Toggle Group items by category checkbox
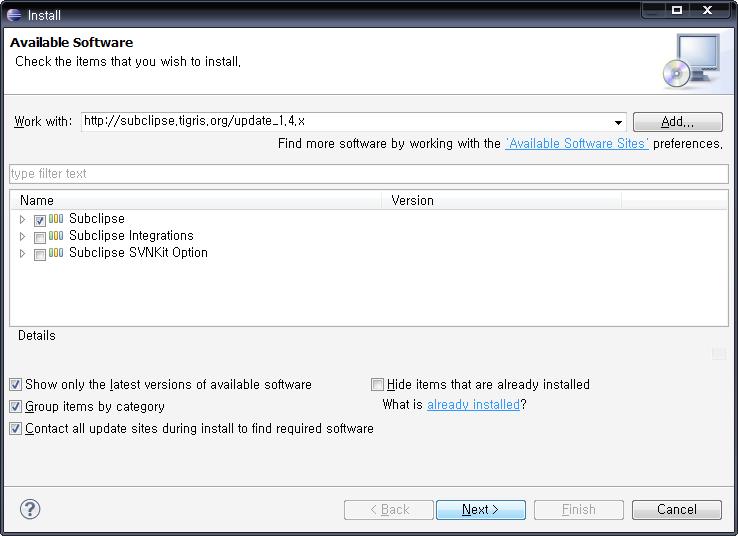Image resolution: width=738 pixels, height=536 pixels. tap(16, 406)
